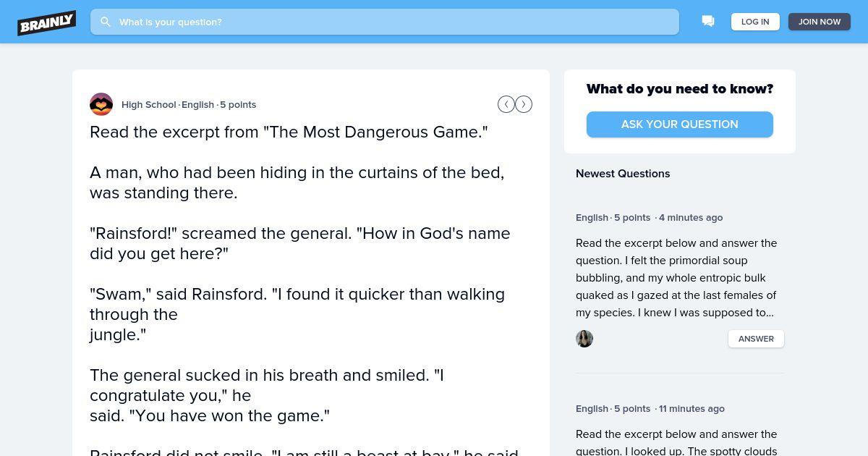This screenshot has height=456, width=868.
Task: Click the '4 minutes ago' timestamp
Action: [x=691, y=217]
